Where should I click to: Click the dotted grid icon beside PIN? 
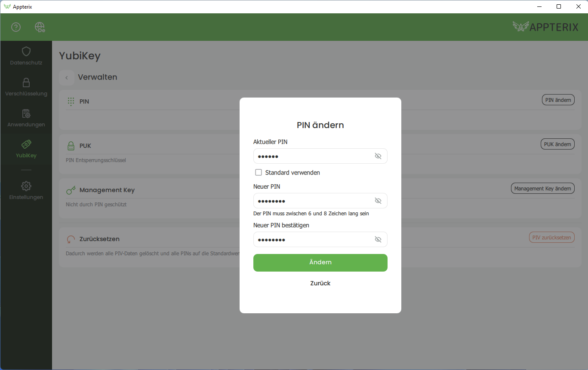(x=70, y=101)
